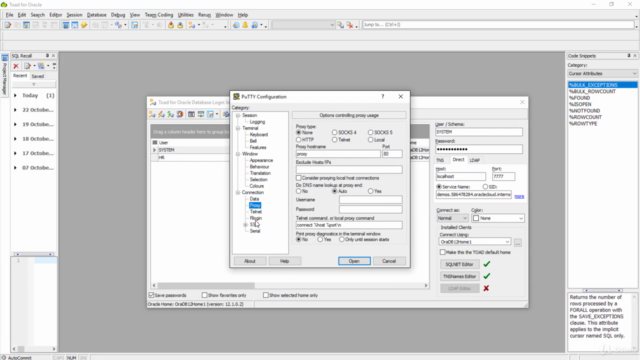Click the PuTTY icon in the dialog title
640x360 pixels.
point(236,97)
